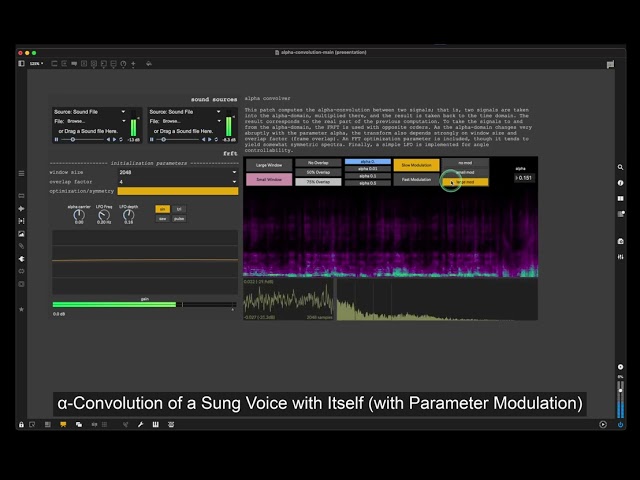Open the patcher windows icon in the bottom toolbar
Screen dimensions: 640x480
pos(79,424)
